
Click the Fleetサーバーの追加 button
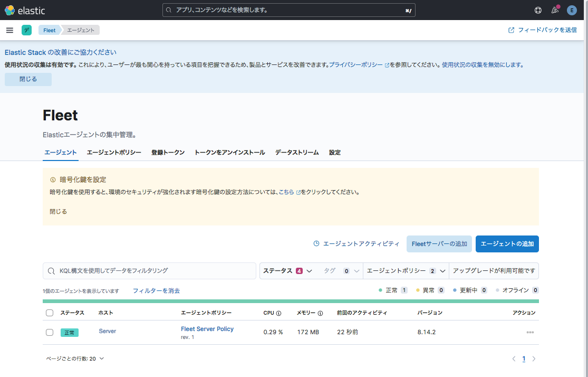pyautogui.click(x=439, y=244)
